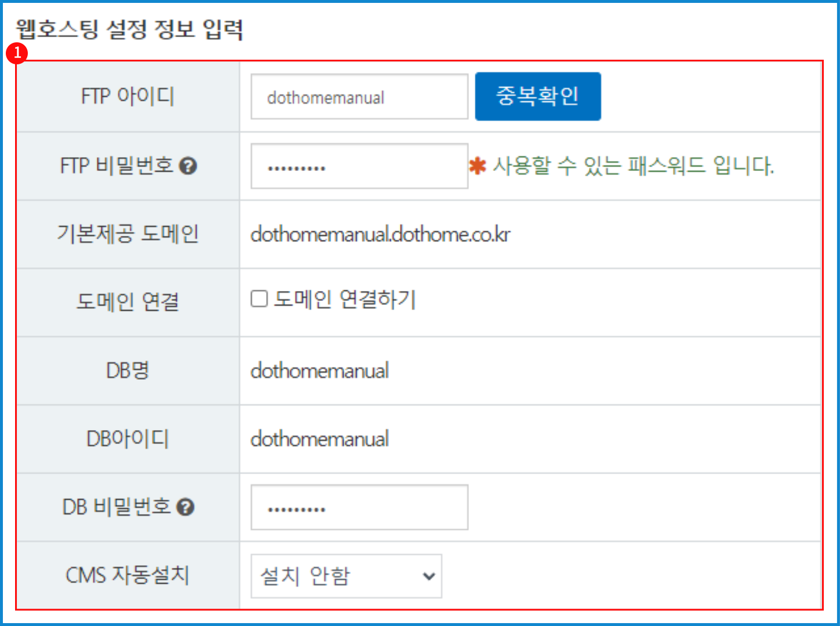This screenshot has height=626, width=840.
Task: Click into the FTP 비밀번호 password field
Action: coord(359,166)
